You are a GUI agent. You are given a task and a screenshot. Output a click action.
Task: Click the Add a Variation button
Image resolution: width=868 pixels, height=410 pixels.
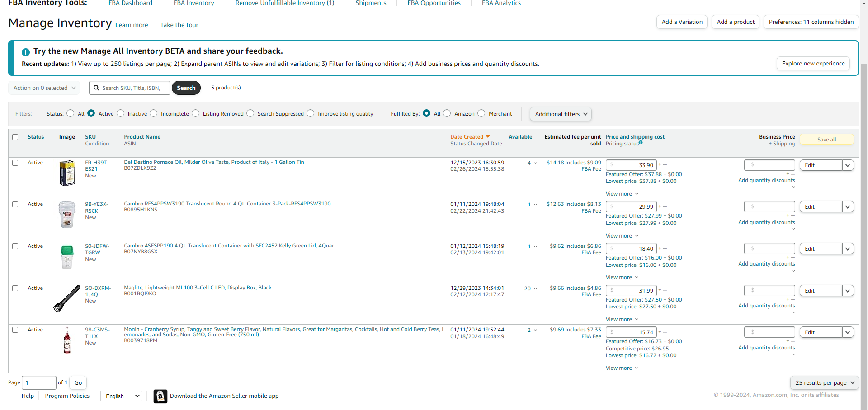tap(682, 22)
